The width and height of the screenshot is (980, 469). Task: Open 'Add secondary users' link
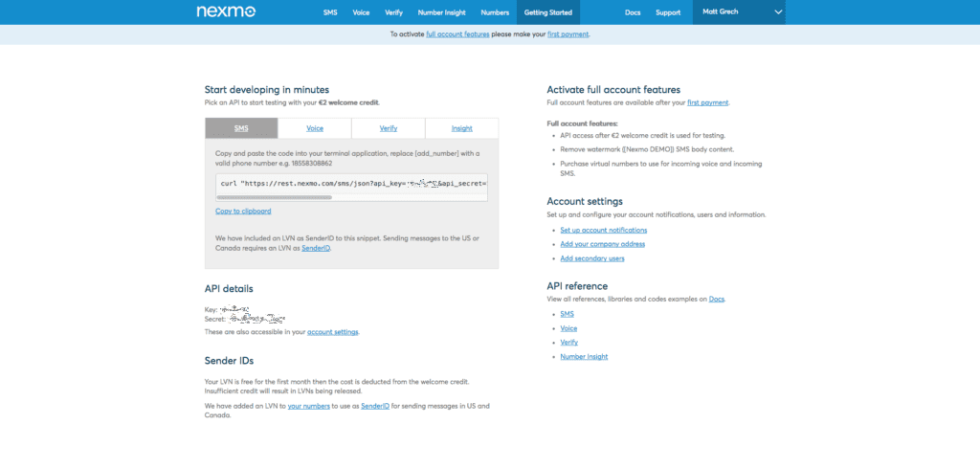click(x=591, y=258)
